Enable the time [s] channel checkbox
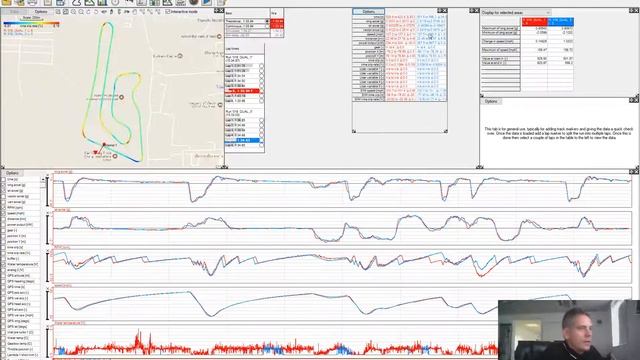 click(3, 179)
